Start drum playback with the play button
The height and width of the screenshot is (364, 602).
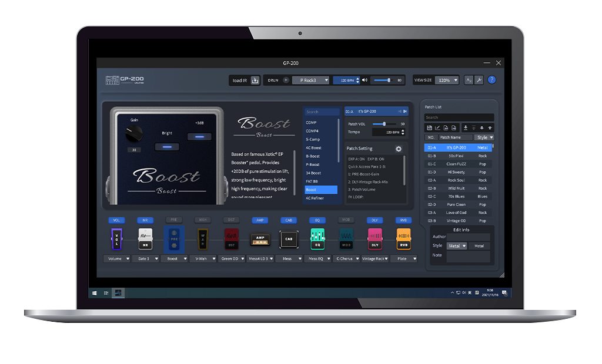[x=286, y=80]
